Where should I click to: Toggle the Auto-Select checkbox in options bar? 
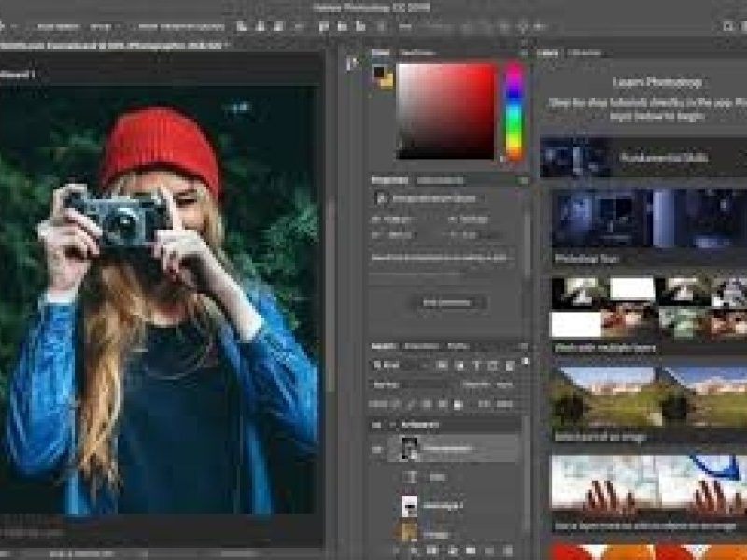[34, 27]
